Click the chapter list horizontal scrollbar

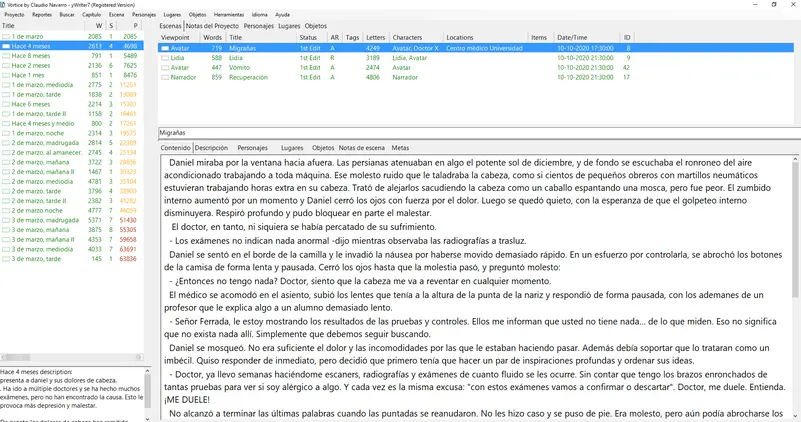pos(72,358)
